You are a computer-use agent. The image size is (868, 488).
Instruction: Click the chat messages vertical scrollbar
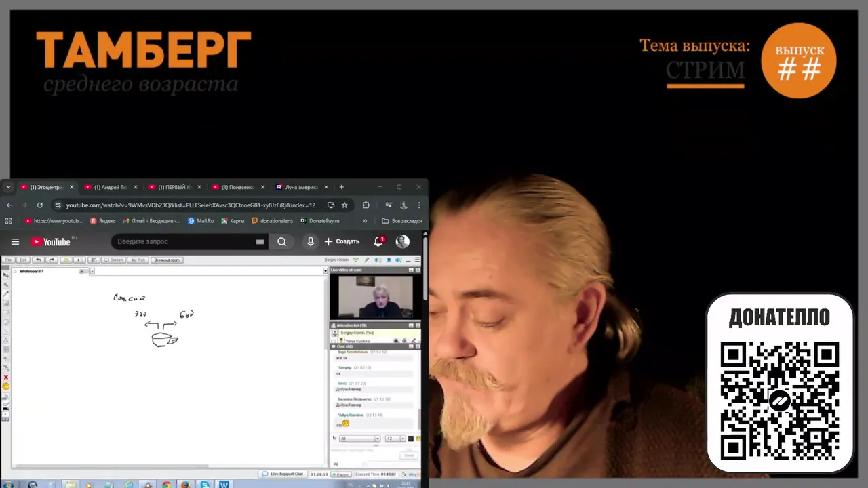[418, 418]
